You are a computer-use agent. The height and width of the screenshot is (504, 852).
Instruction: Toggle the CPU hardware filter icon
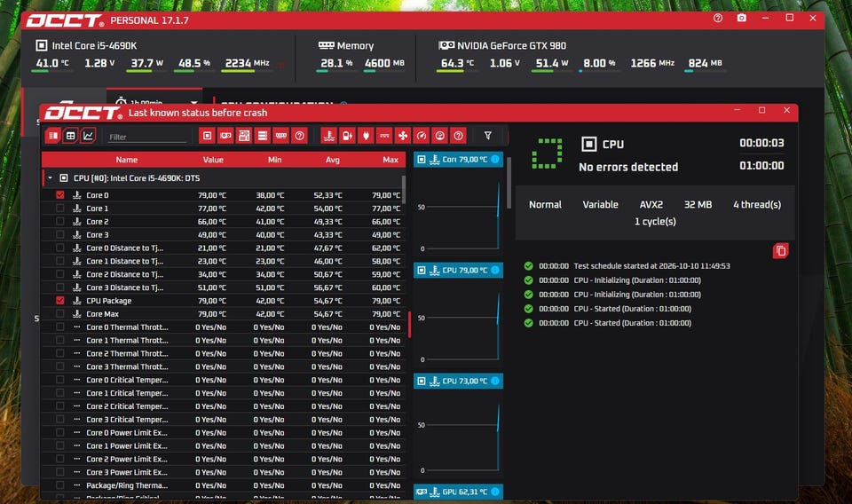click(207, 136)
